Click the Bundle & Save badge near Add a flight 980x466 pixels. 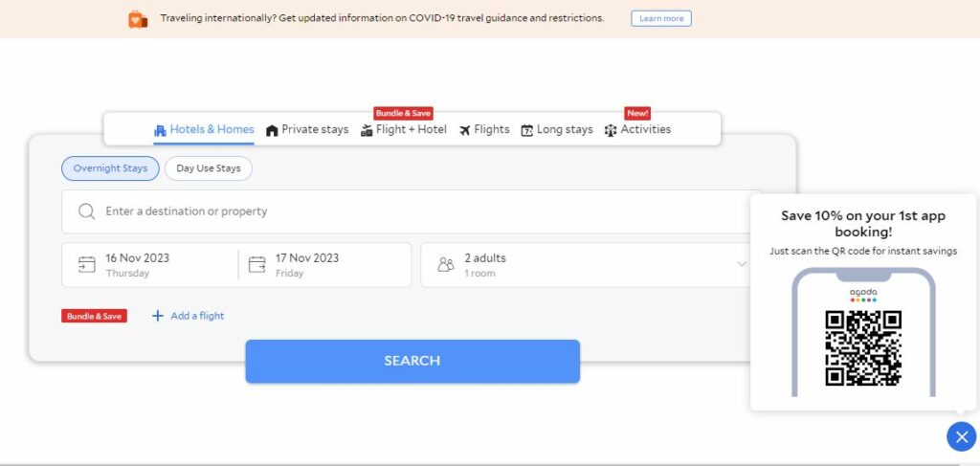click(x=95, y=316)
